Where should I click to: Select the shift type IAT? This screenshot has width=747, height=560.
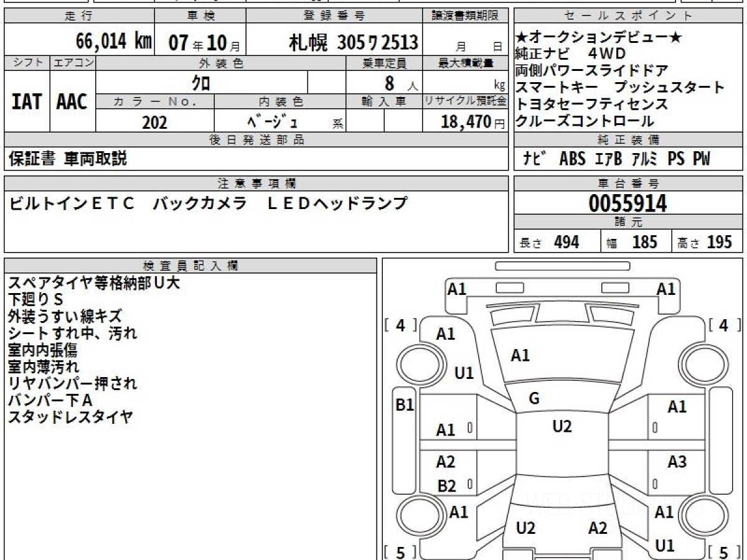(x=27, y=101)
